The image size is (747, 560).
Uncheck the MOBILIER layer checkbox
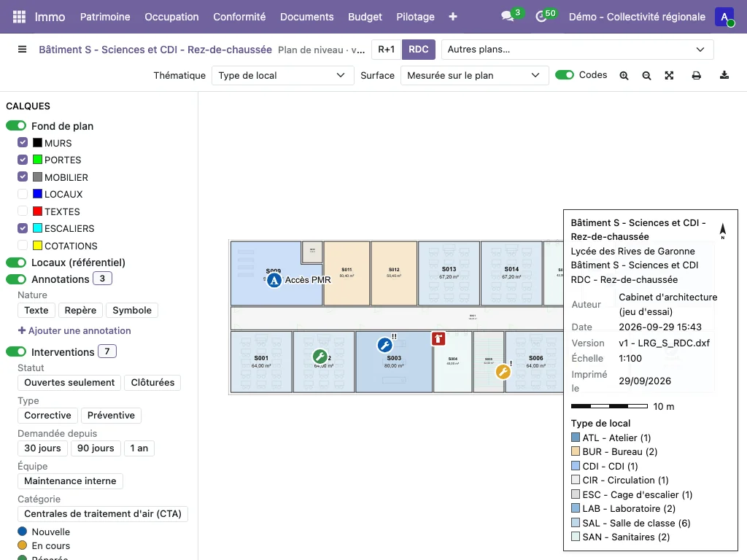(x=23, y=176)
